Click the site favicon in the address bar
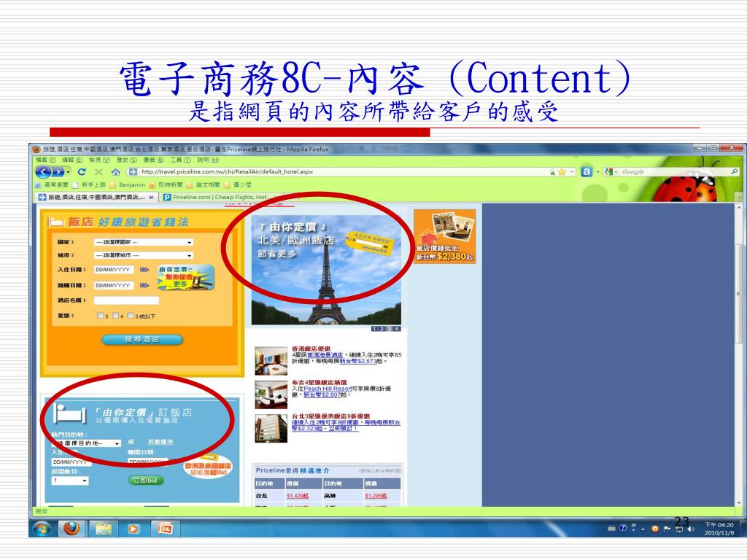 tap(133, 171)
